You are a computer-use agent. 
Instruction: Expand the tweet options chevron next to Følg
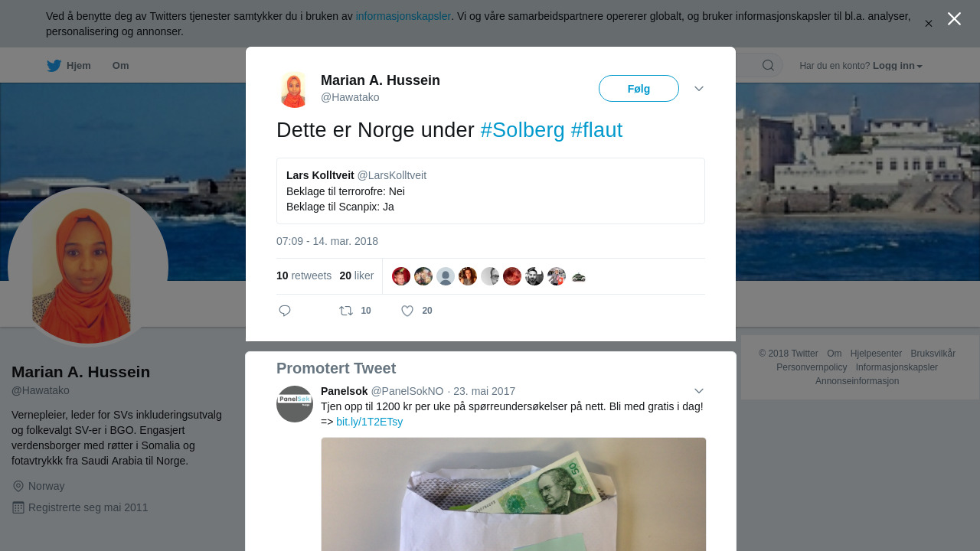(699, 89)
